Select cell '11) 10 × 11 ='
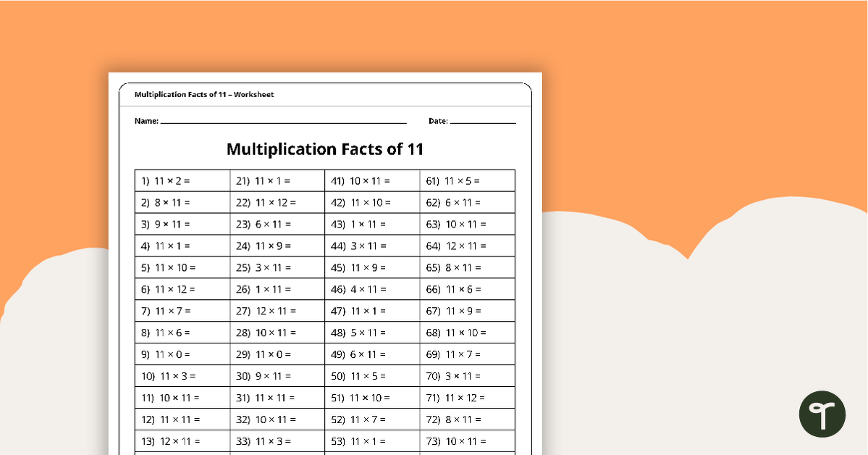Screen dimensions: 868x455 [182, 397]
